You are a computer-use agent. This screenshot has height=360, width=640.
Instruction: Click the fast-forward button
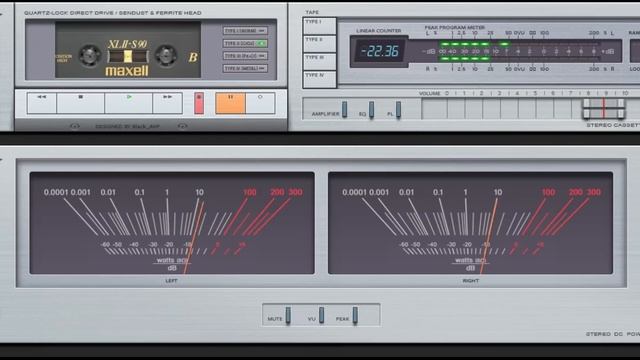point(167,103)
